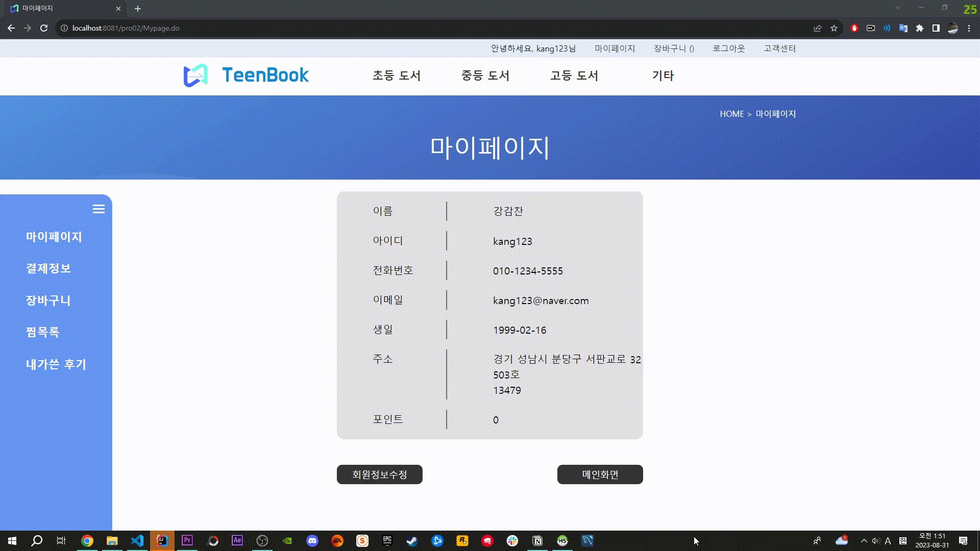Open Discord from the taskbar

[x=312, y=541]
